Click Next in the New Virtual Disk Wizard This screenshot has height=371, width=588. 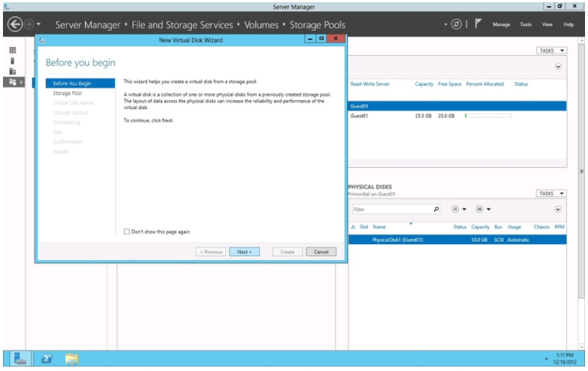[244, 252]
